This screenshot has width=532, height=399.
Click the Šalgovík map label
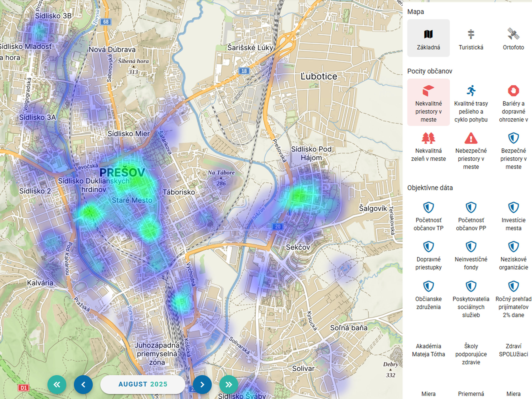(x=373, y=208)
